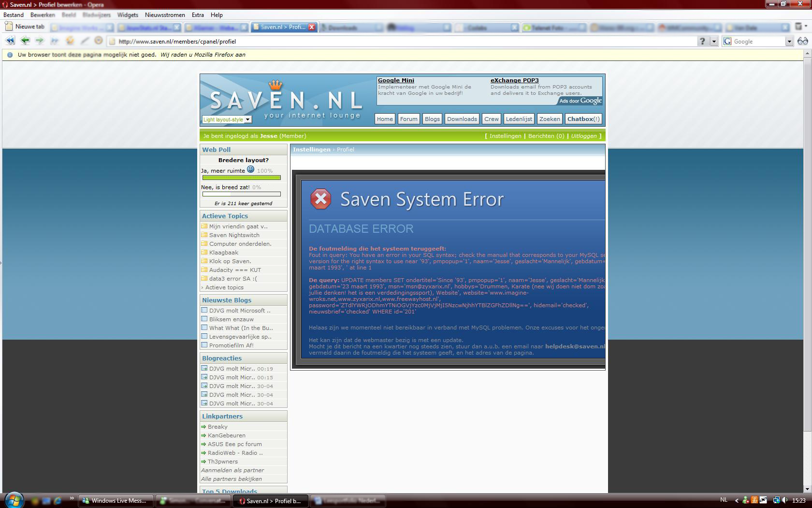Open the Nieuwsstromen menu
The image size is (812, 508).
(165, 15)
